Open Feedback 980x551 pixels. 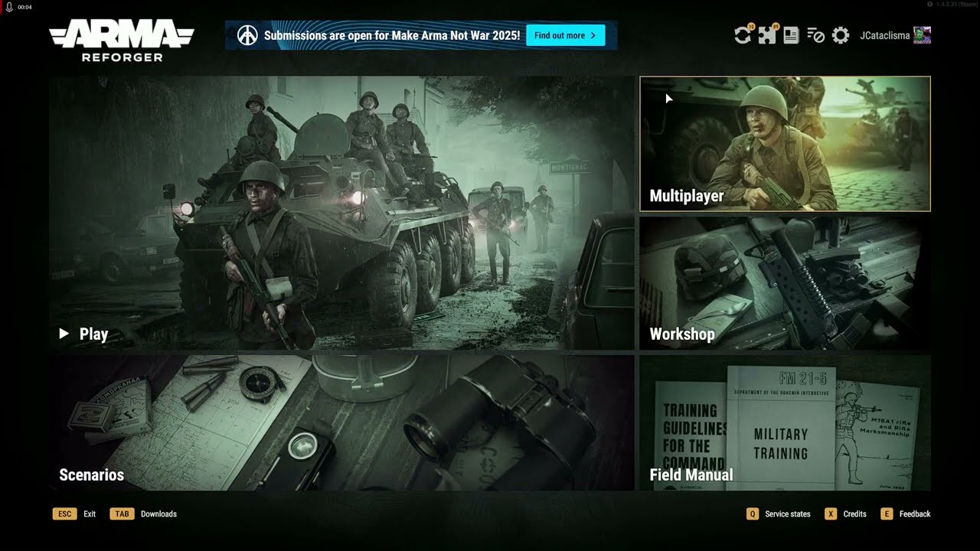(x=915, y=514)
